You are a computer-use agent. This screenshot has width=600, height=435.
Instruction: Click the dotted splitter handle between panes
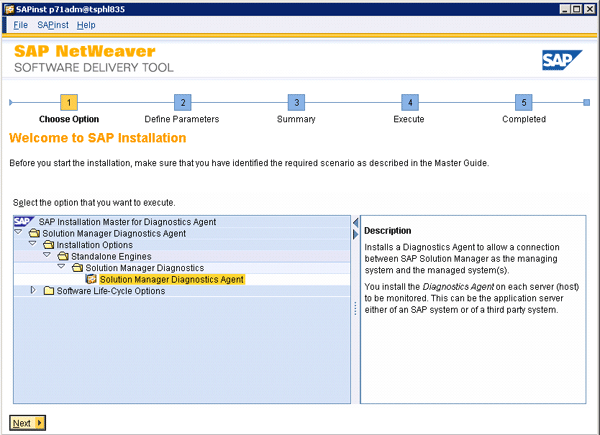355,308
